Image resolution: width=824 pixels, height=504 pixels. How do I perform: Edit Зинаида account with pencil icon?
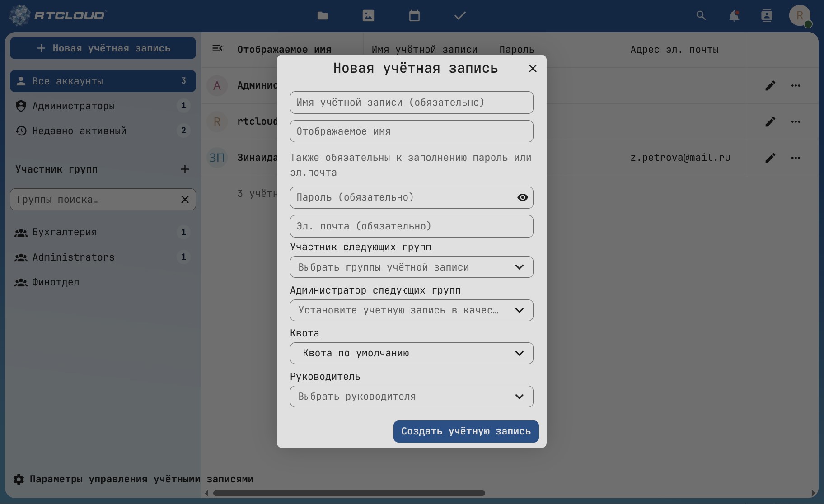point(770,158)
